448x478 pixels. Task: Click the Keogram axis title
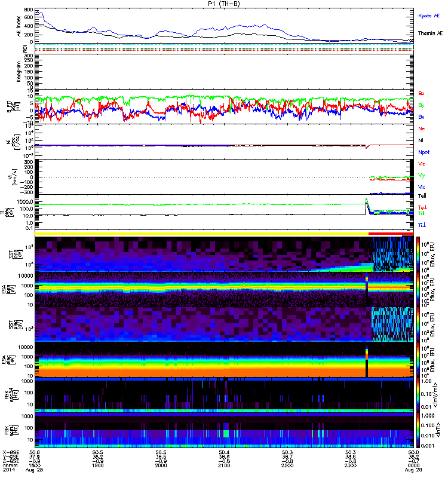click(19, 71)
